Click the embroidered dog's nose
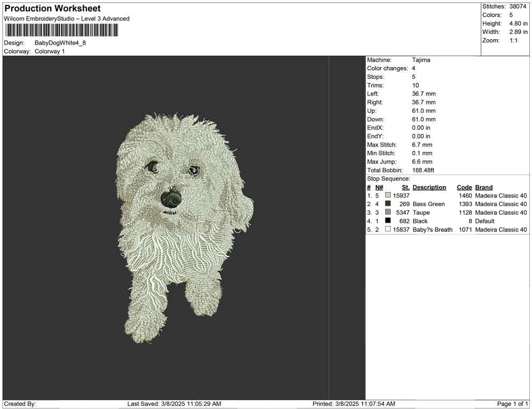Viewport: 532px width, 409px height. click(x=171, y=199)
